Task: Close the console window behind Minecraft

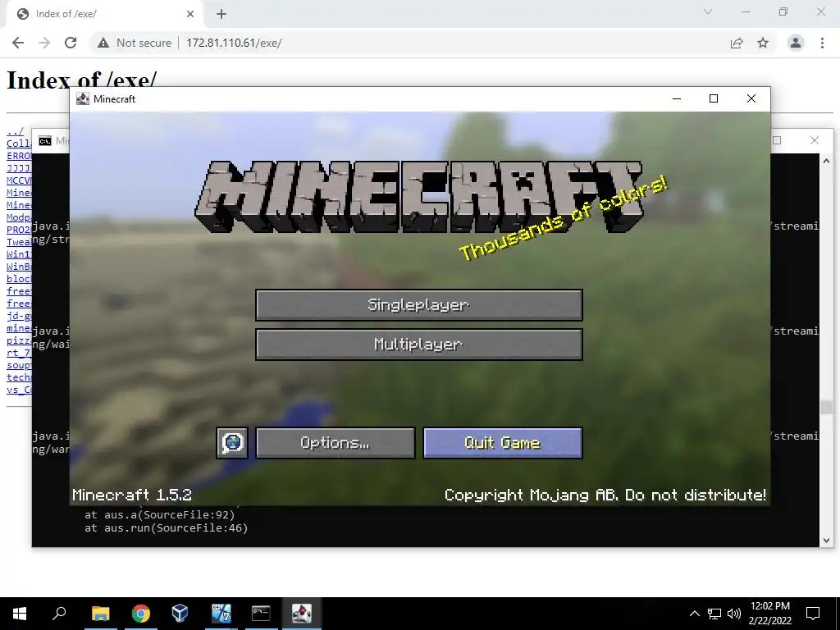Action: (815, 140)
